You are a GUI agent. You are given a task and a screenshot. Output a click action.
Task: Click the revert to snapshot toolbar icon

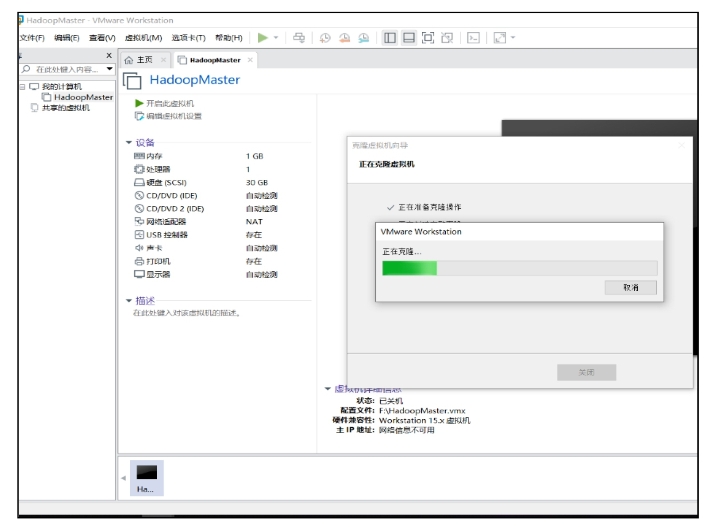click(344, 38)
